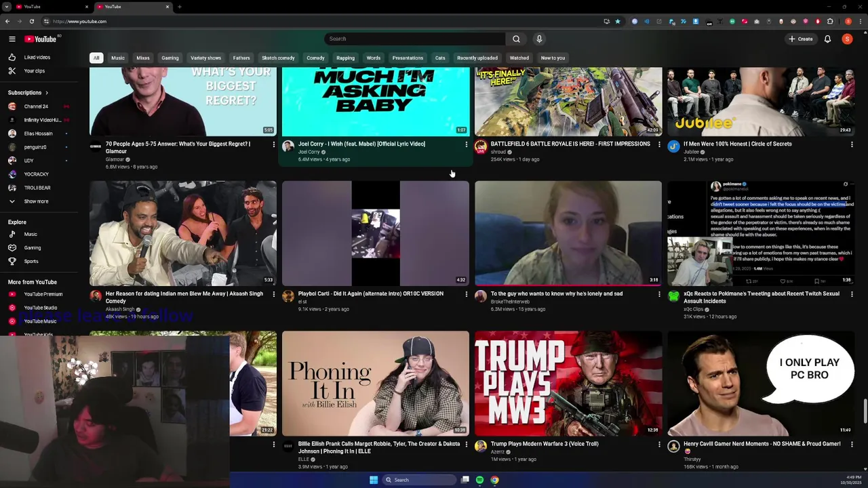The image size is (868, 488).
Task: Open the notifications bell
Action: point(827,39)
